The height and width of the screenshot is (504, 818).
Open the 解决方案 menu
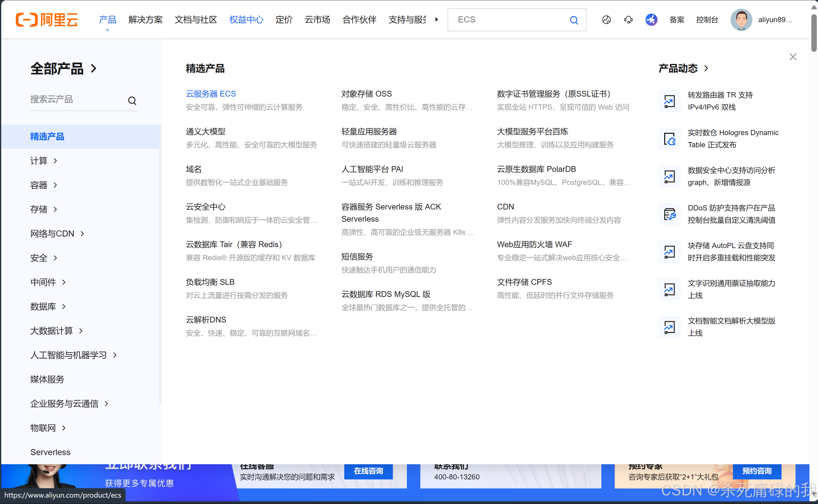tap(146, 20)
